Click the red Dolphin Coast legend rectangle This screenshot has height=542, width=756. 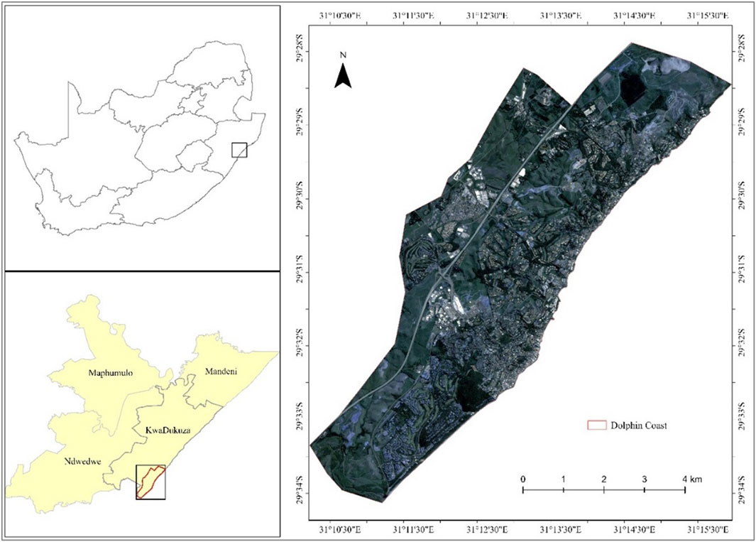[x=597, y=426]
